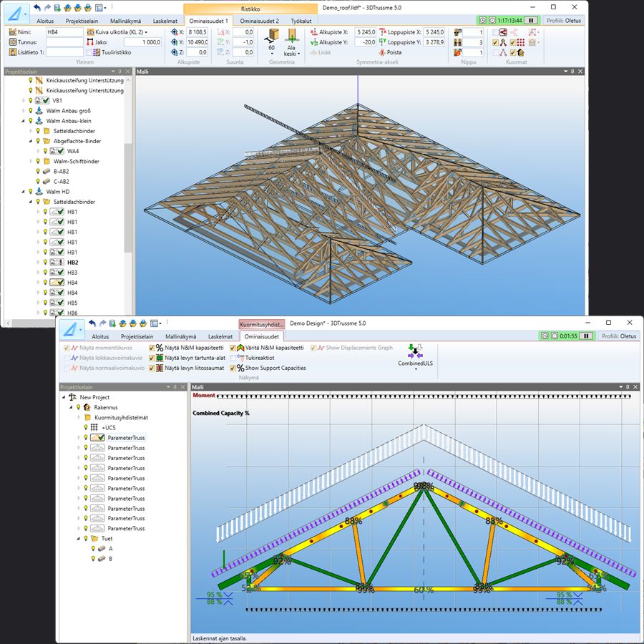
Task: Collapse Abgeflachte-Binder folder
Action: 31,141
